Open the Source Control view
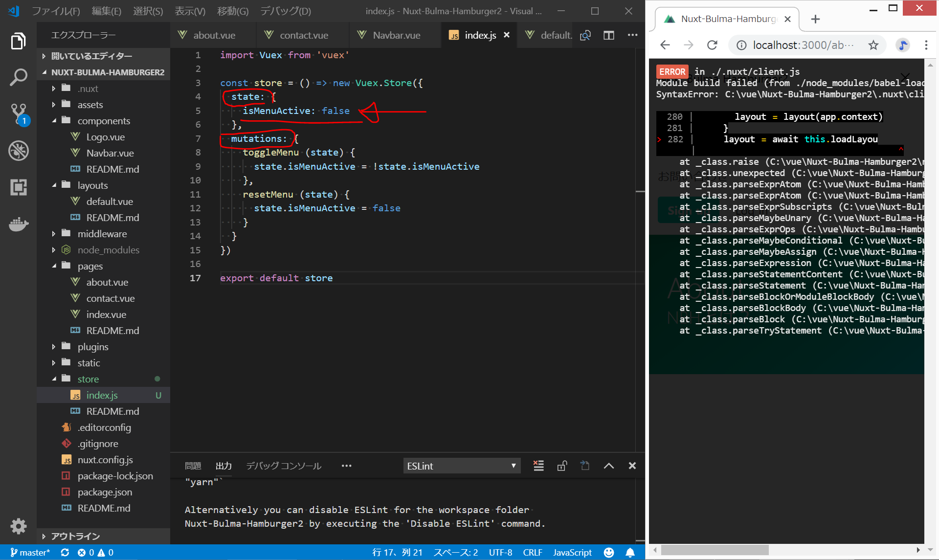 [x=18, y=113]
